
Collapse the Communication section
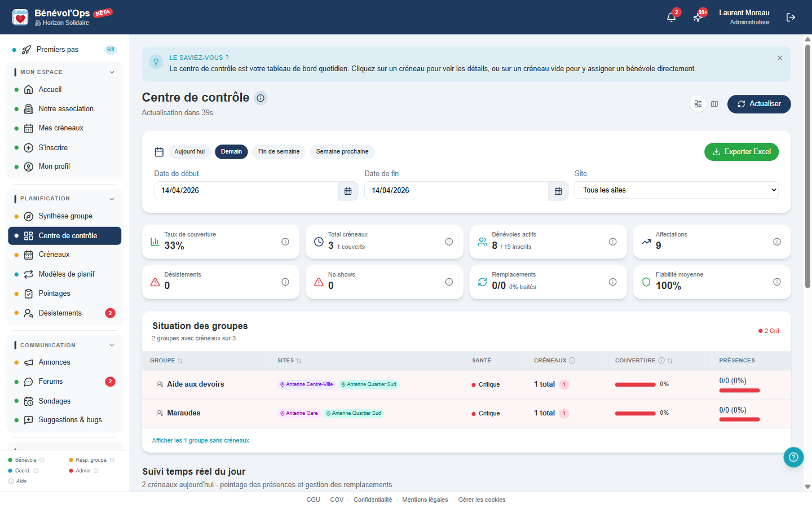click(112, 345)
